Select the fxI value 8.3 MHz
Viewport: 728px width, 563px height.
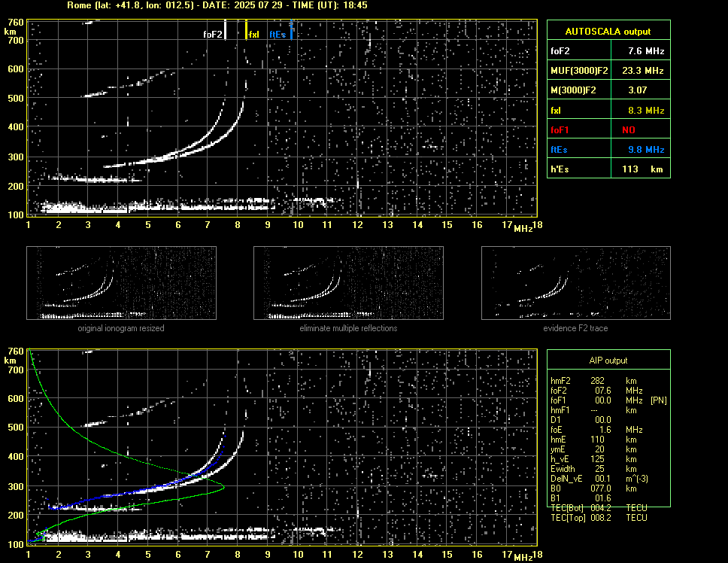click(646, 111)
